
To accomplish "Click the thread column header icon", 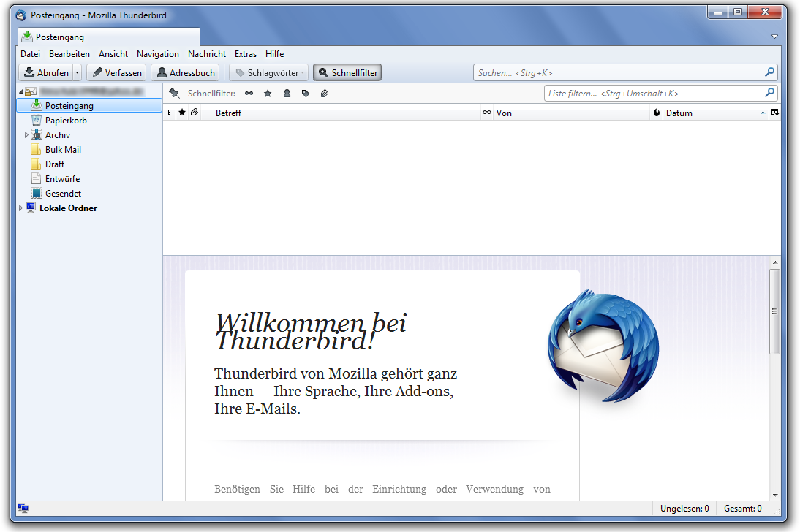I will pos(170,113).
